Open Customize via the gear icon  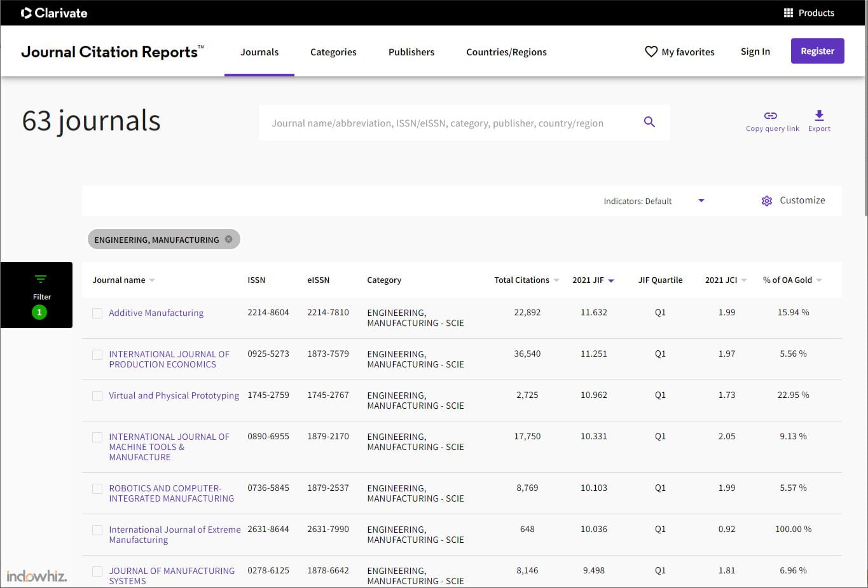[x=767, y=201]
